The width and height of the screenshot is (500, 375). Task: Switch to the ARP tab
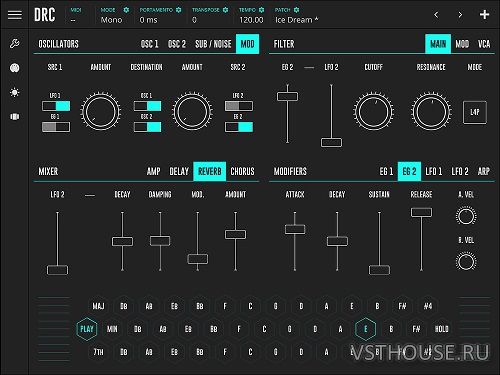(x=484, y=171)
